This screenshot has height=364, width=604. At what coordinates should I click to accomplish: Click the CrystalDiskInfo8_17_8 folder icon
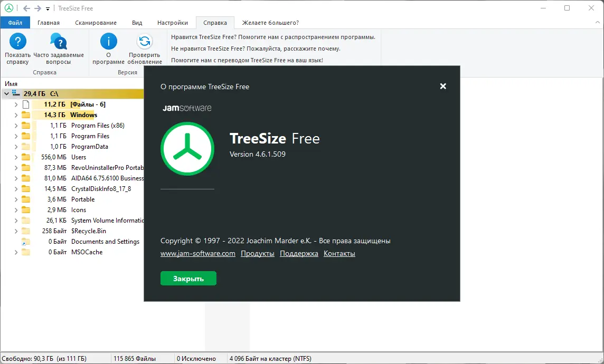tap(26, 188)
